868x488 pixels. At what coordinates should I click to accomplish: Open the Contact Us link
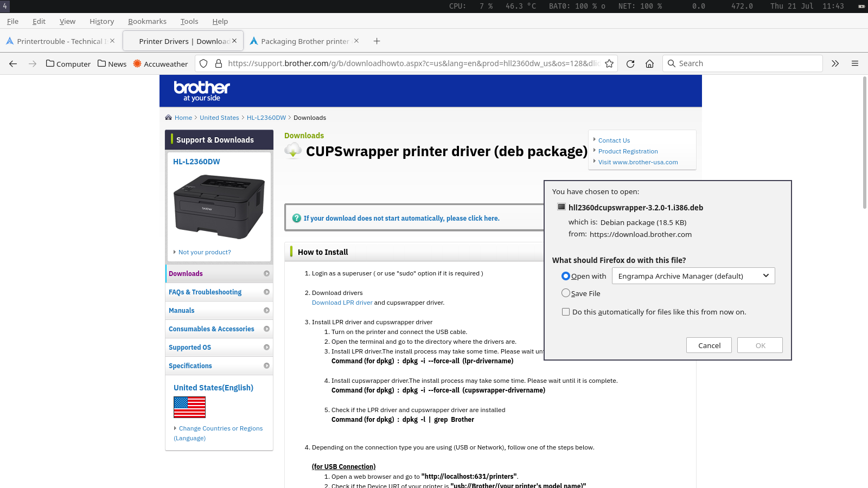(x=614, y=140)
